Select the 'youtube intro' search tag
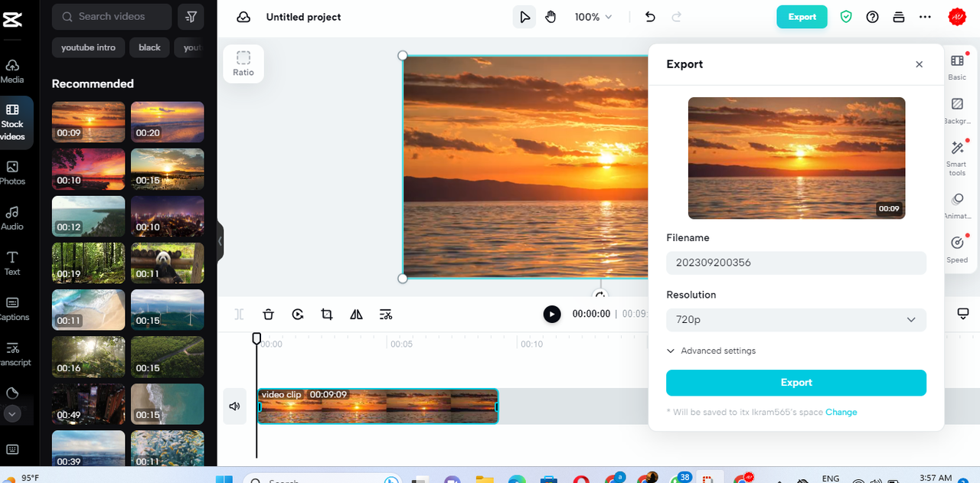Screen dimensions: 980x483 89,47
